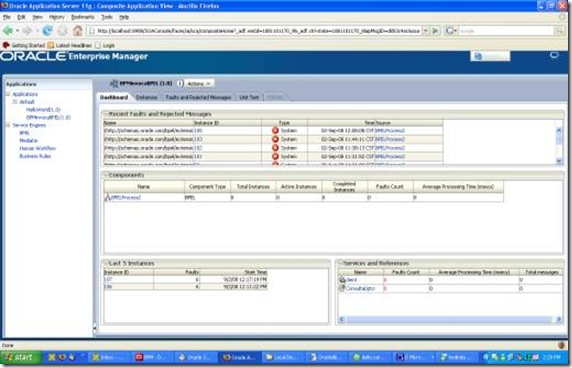Open the File menu
Viewport: 572px width, 368px height.
7,17
